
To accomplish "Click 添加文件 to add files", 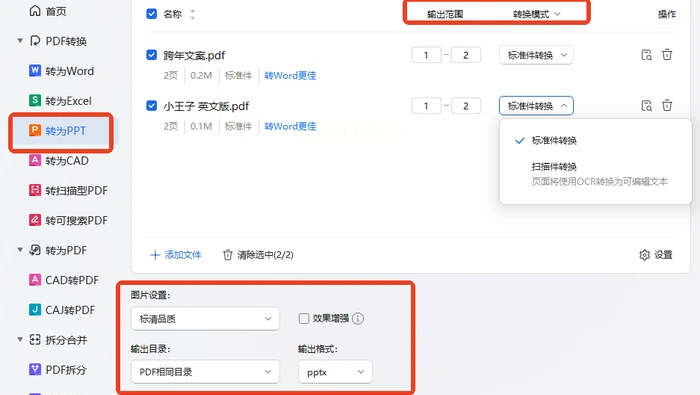I will (176, 255).
